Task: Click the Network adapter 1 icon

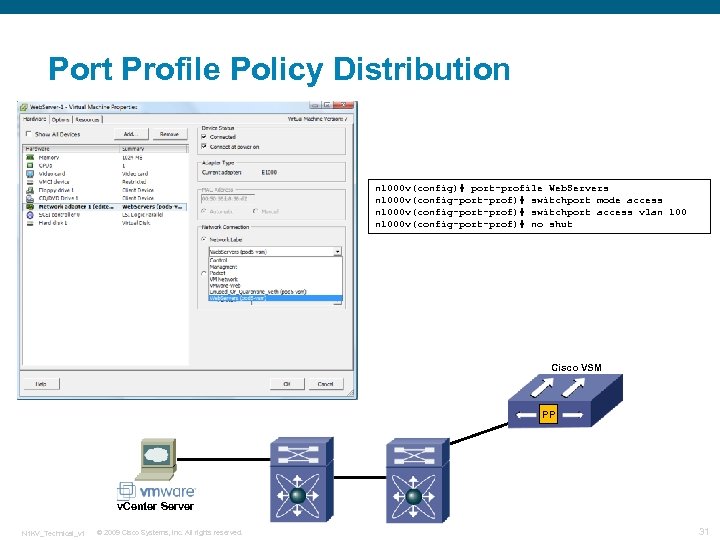Action: click(x=30, y=207)
